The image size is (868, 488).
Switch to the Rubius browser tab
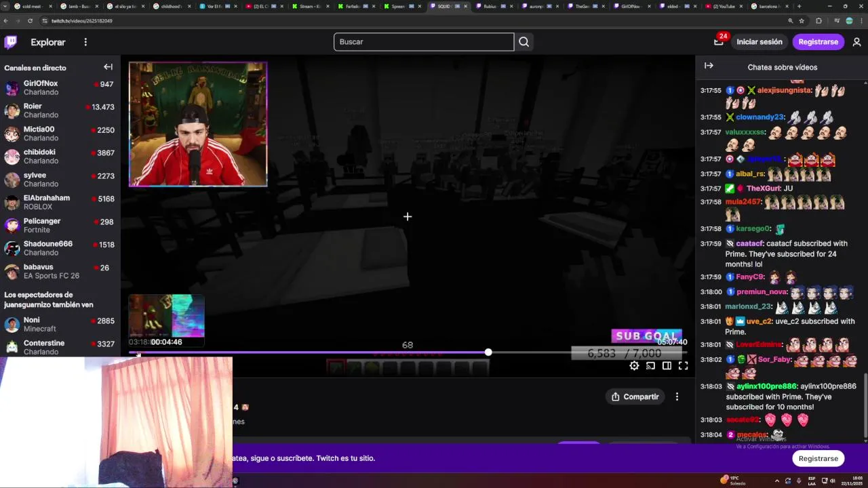point(496,6)
